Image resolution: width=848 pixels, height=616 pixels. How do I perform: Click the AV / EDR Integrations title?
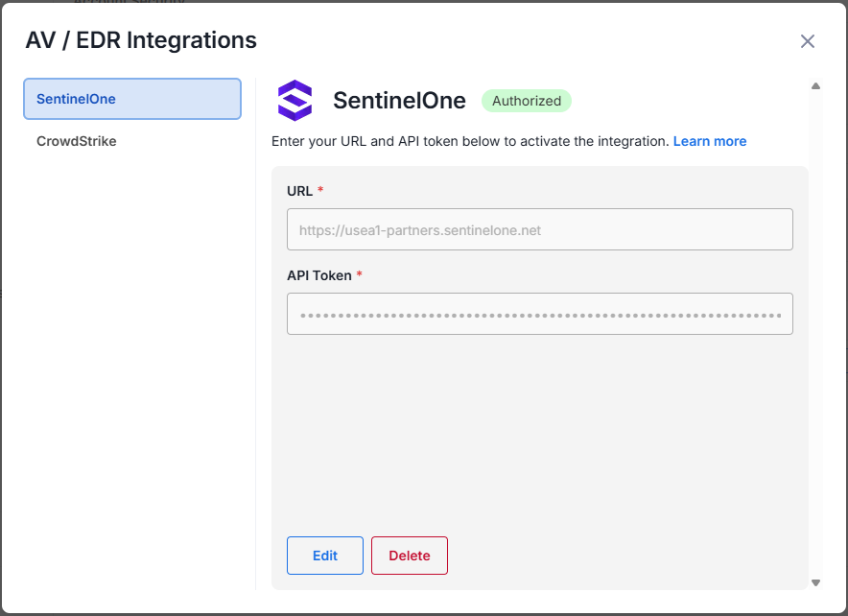(x=141, y=40)
